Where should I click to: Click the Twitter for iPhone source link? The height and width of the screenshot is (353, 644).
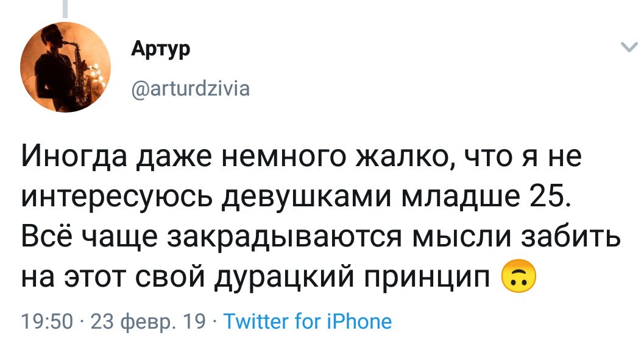308,321
